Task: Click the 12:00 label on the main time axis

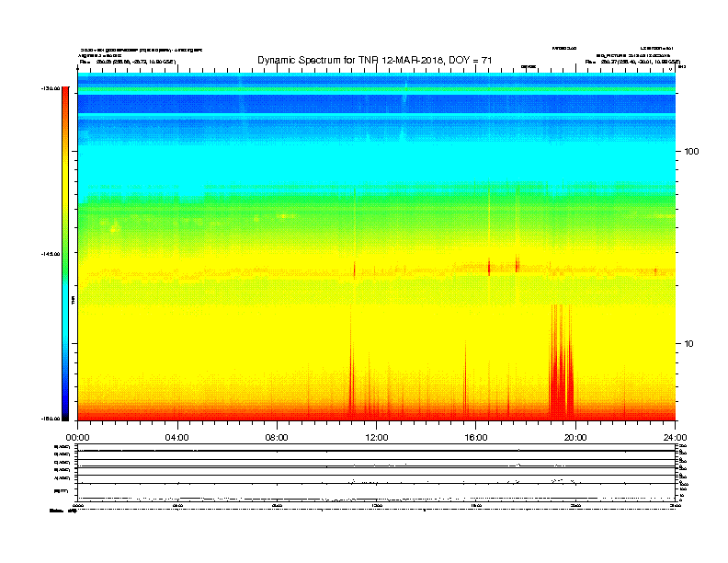Action: click(377, 438)
